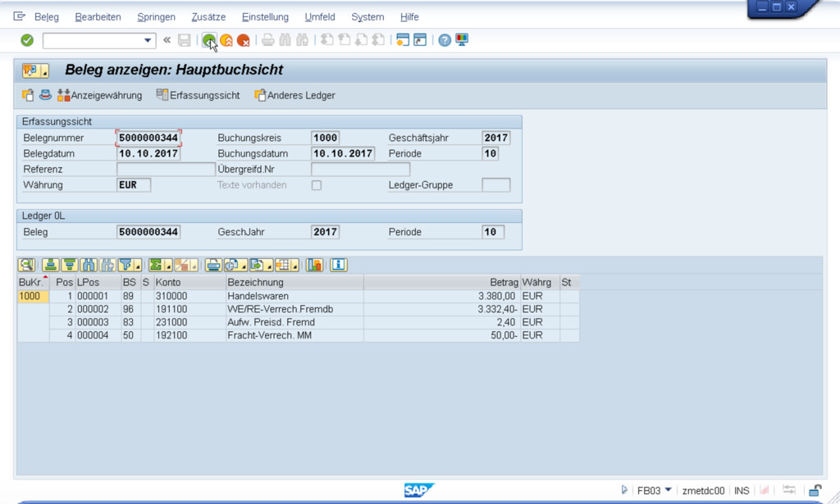Open the FB03 transaction dropdown in the status bar
840x504 pixels.
pos(668,490)
